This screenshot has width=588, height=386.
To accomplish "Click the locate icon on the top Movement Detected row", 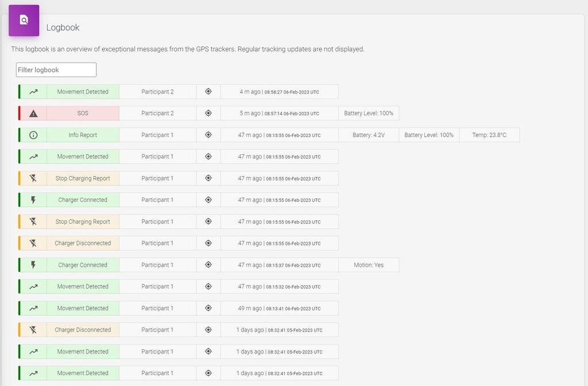I will click(208, 91).
